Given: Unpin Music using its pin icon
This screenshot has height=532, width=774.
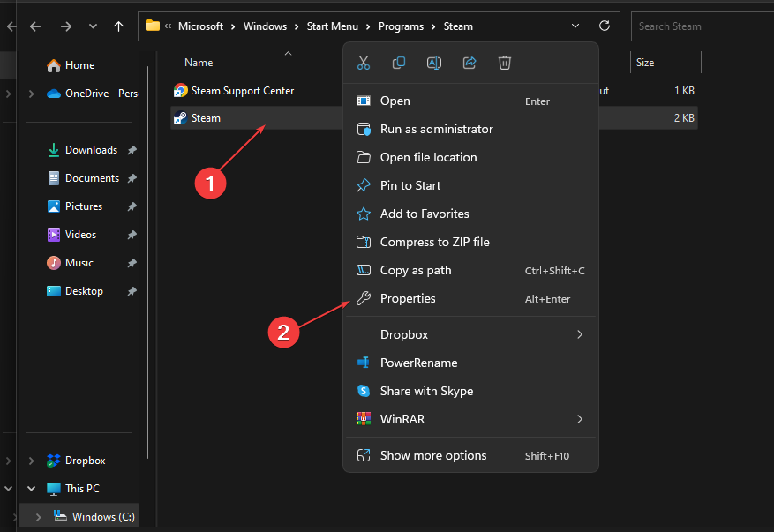Looking at the screenshot, I should pos(132,263).
